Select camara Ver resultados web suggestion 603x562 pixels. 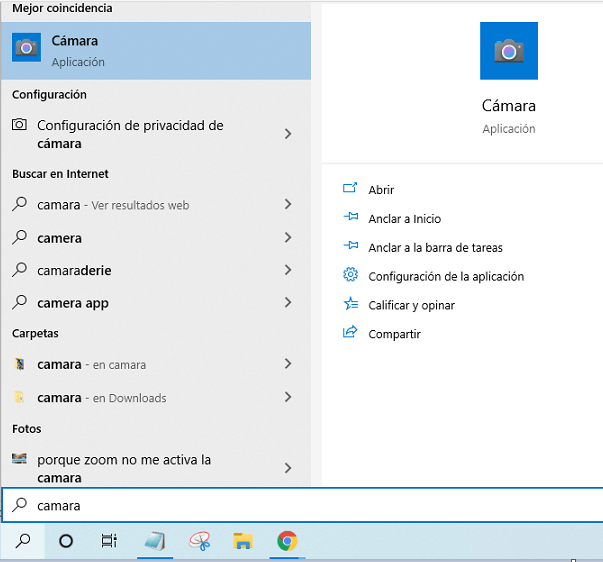point(156,205)
